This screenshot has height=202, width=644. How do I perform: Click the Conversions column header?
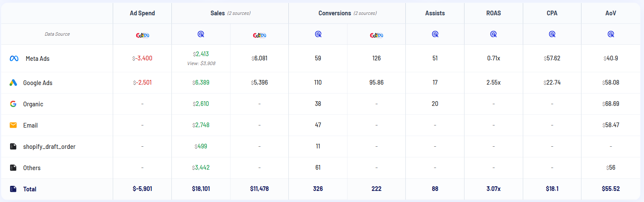(335, 13)
